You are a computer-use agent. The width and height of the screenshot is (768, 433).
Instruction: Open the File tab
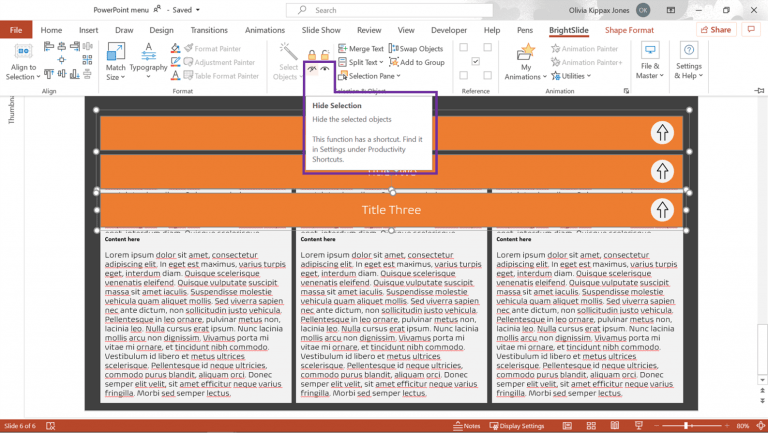16,30
